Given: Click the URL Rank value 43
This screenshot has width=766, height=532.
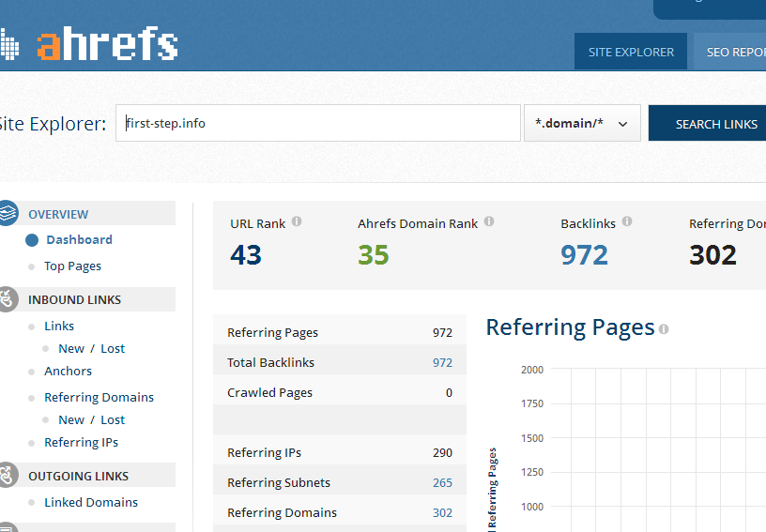Looking at the screenshot, I should click(x=246, y=255).
